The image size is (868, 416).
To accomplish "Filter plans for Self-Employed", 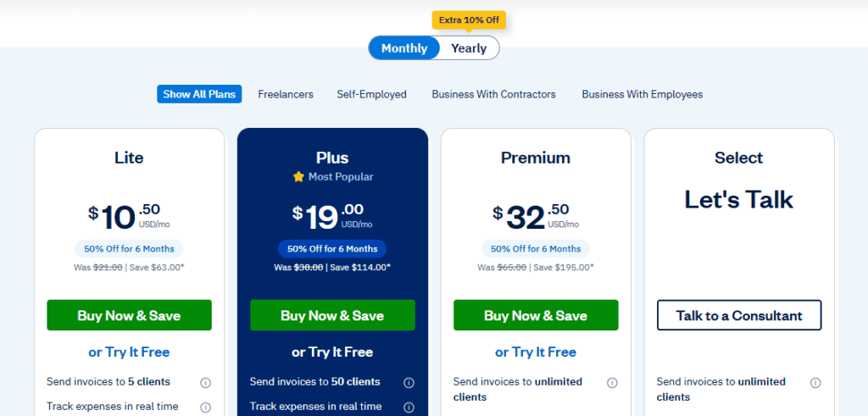I will (x=371, y=94).
